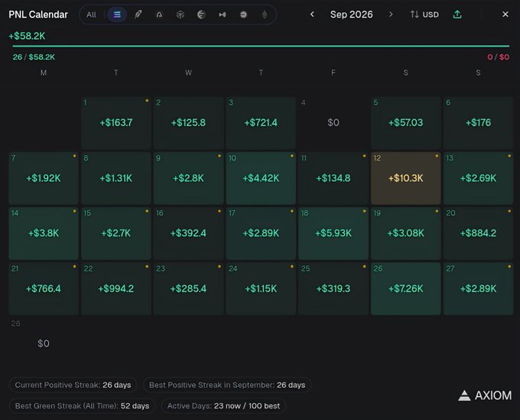
Task: Open day 7 cell showing +$1.92K
Action: [44, 178]
